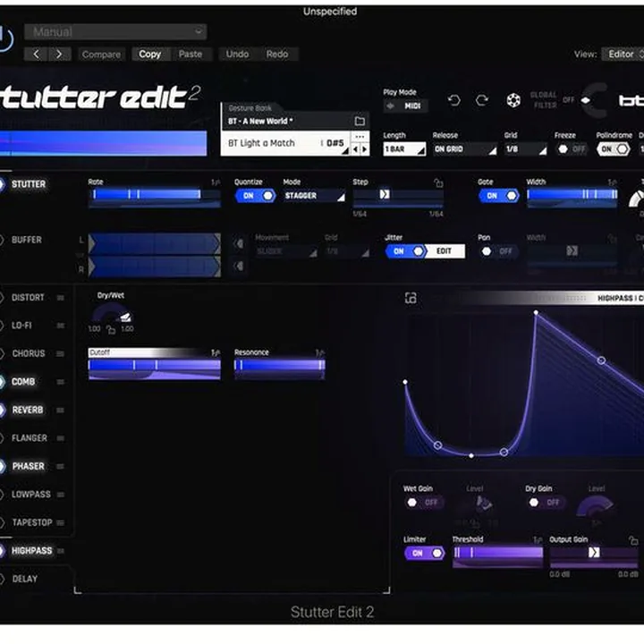Open the Gesture Bank folder icon
Image resolution: width=644 pixels, height=644 pixels.
pyautogui.click(x=360, y=121)
